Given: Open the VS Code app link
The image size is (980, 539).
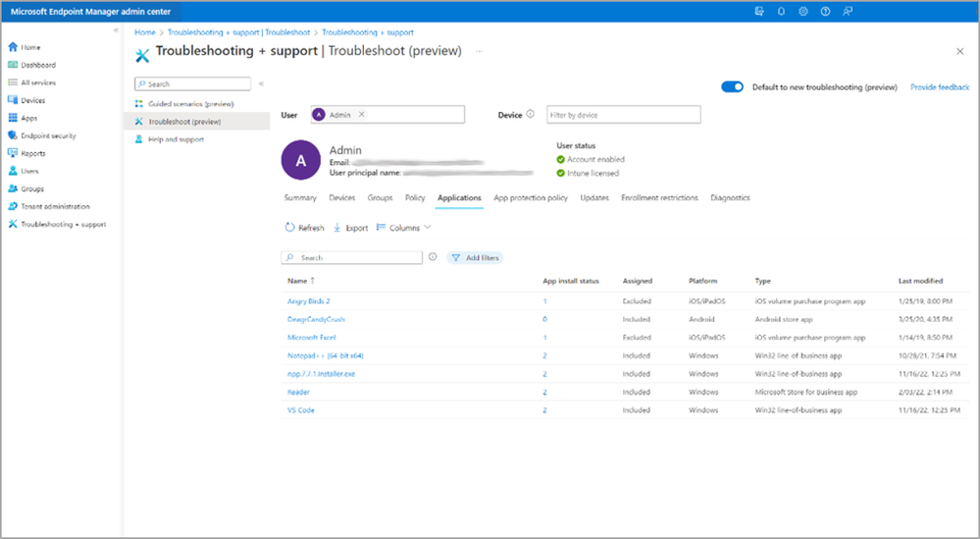Looking at the screenshot, I should (300, 410).
